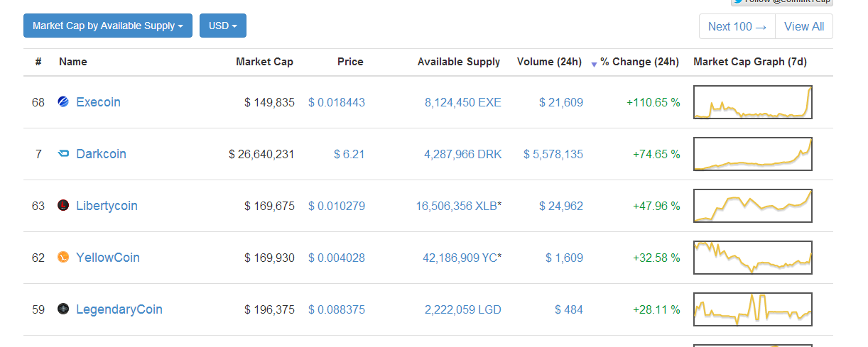Select the +32.58 % change value

point(656,258)
